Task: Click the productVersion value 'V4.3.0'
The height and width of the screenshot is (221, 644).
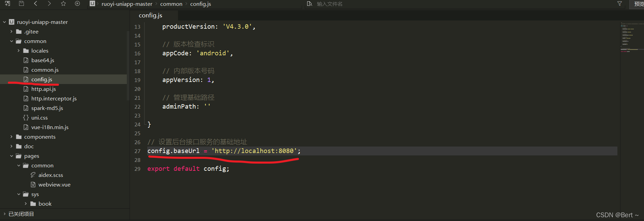Action: [237, 26]
